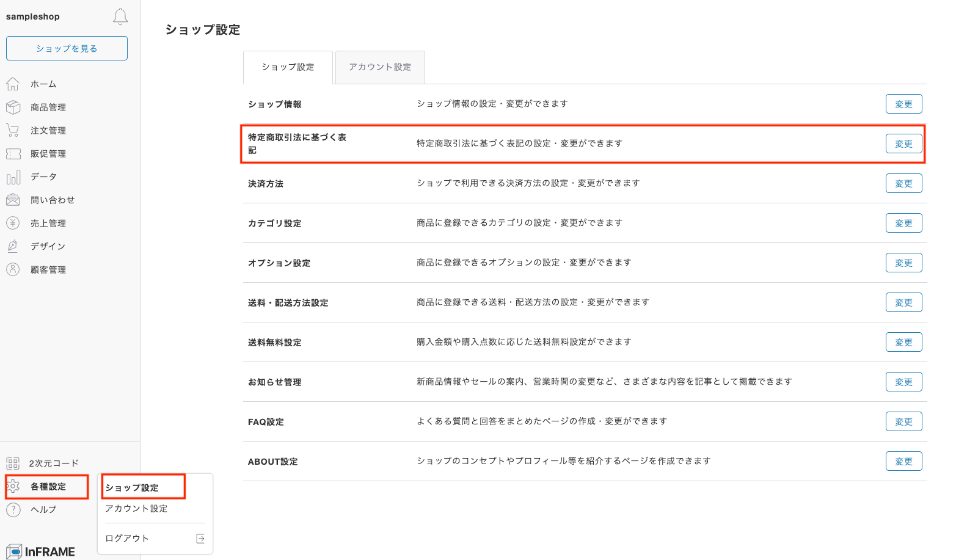956x560 pixels.
Task: Open ヘルプ via the question mark icon
Action: pyautogui.click(x=13, y=509)
